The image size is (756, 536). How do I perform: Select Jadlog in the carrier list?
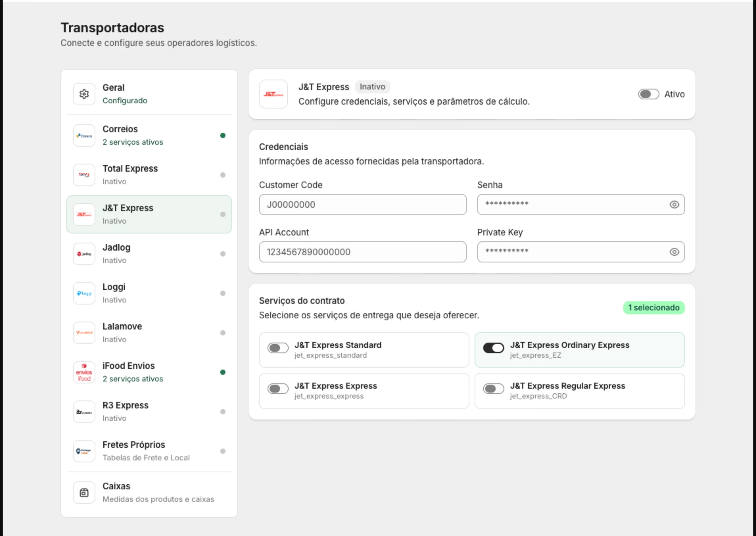(149, 254)
